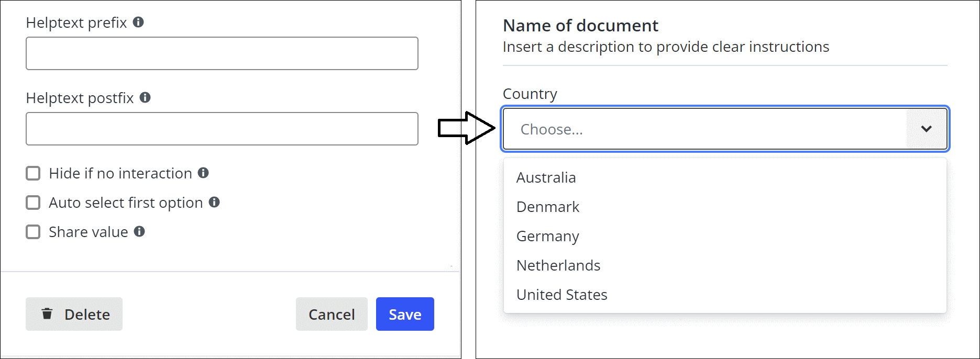Click info icon for Hide if no interaction
The width and height of the screenshot is (980, 359).
[203, 173]
